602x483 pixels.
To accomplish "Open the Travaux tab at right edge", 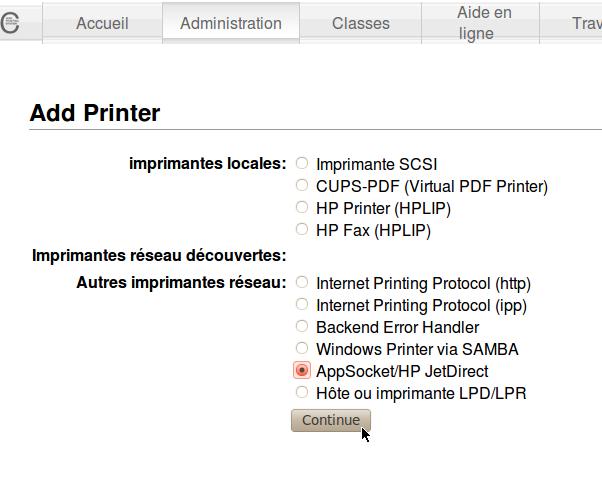I will (x=586, y=23).
